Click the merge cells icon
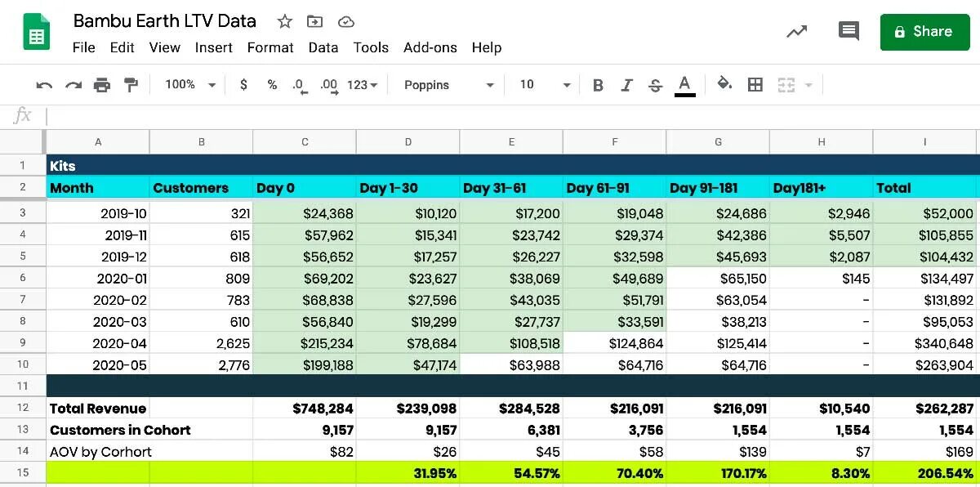This screenshot has height=487, width=980. (786, 85)
